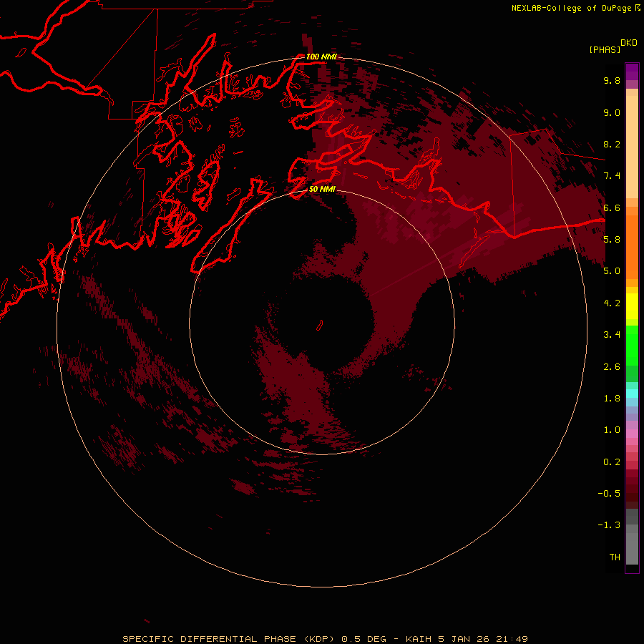Click the 5.8 legend value
Image resolution: width=644 pixels, height=644 pixels.
(x=612, y=240)
